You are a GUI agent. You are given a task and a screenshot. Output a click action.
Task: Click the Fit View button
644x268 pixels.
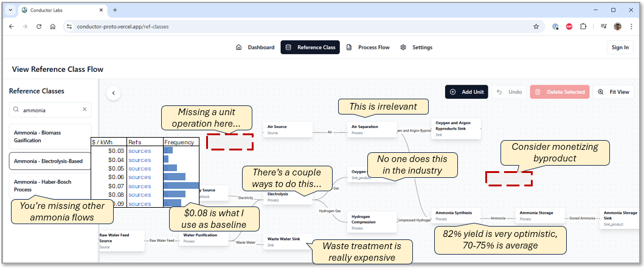tap(614, 92)
